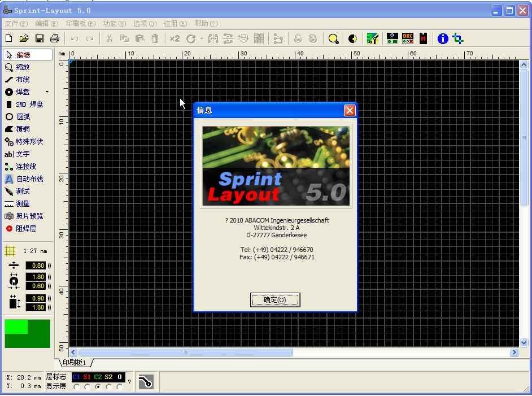The height and width of the screenshot is (396, 532).
Task: Mirror selection vertically in the toolbar
Action: (x=228, y=38)
